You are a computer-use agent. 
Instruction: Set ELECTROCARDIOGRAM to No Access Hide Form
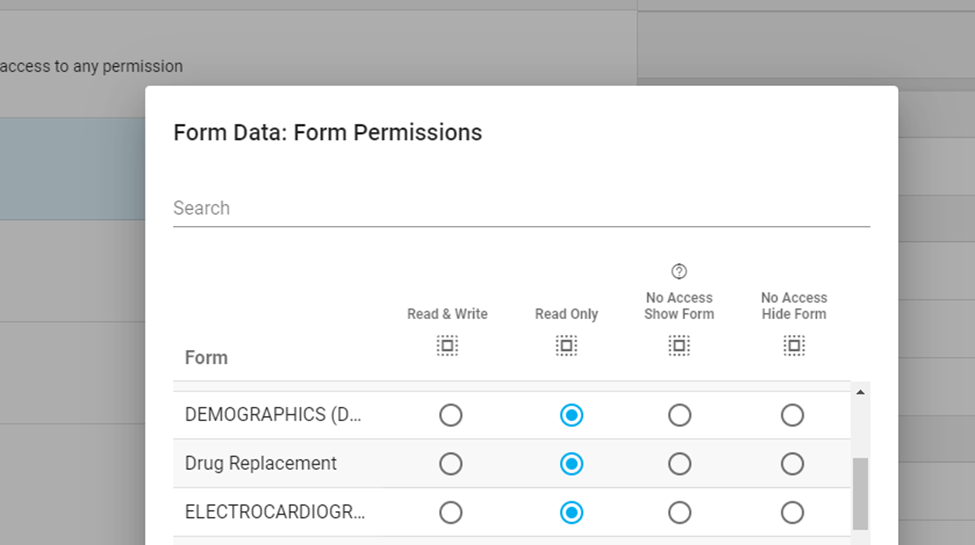coord(792,513)
